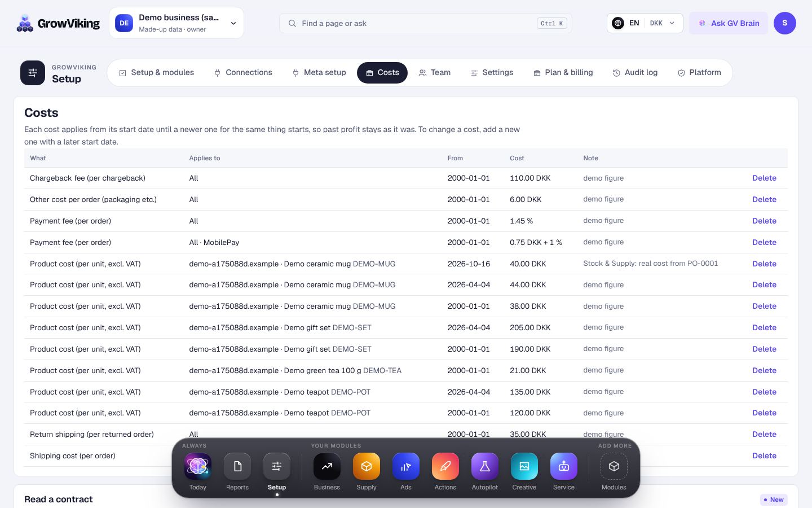The width and height of the screenshot is (812, 508).
Task: Select the 2026-10-16 From date cell
Action: pos(469,264)
